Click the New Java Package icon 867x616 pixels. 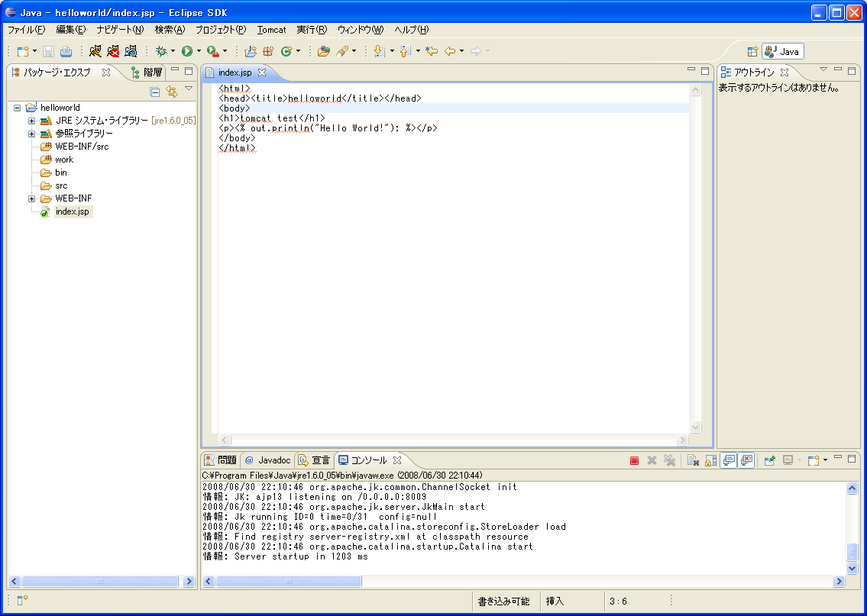(x=268, y=51)
